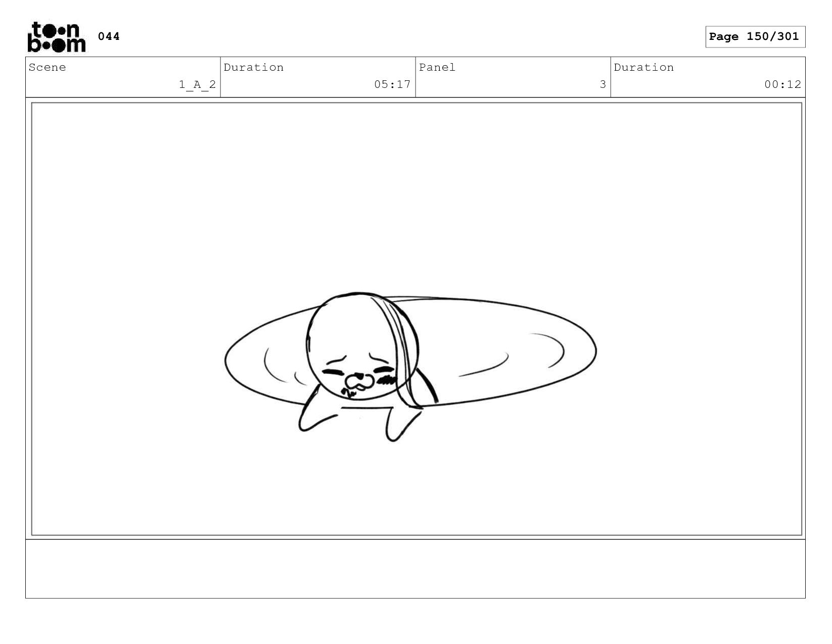
Task: Select scene duration value 05:17
Action: [x=392, y=84]
